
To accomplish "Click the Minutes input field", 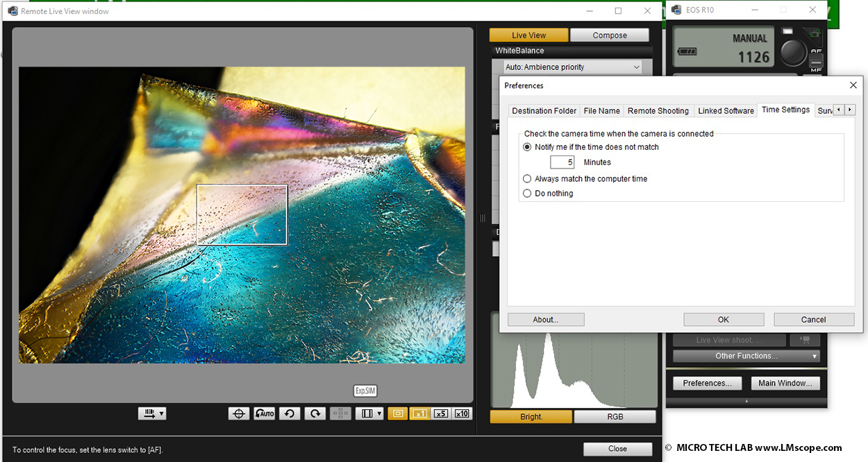I will pyautogui.click(x=562, y=162).
